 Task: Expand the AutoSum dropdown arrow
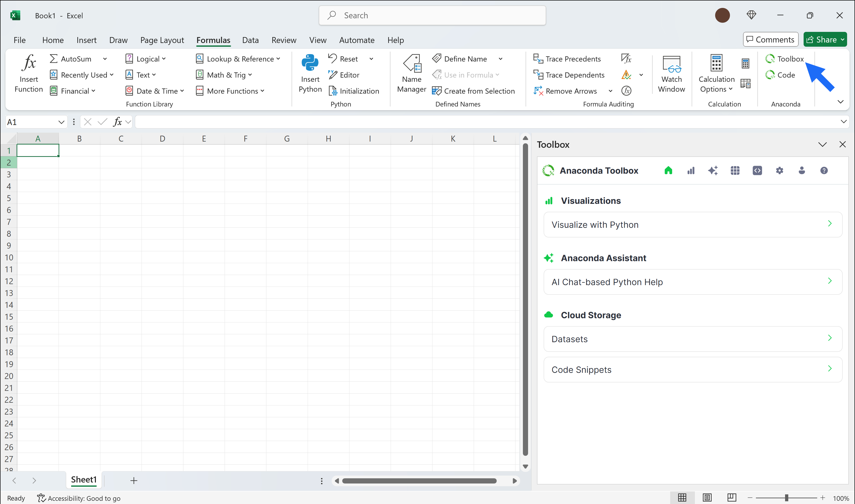click(x=105, y=58)
